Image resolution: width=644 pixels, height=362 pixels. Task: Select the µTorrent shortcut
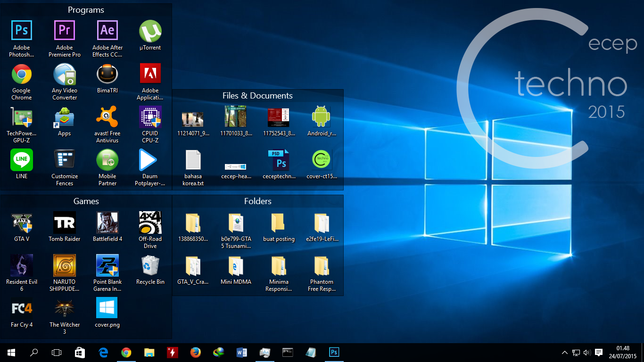pyautogui.click(x=150, y=31)
